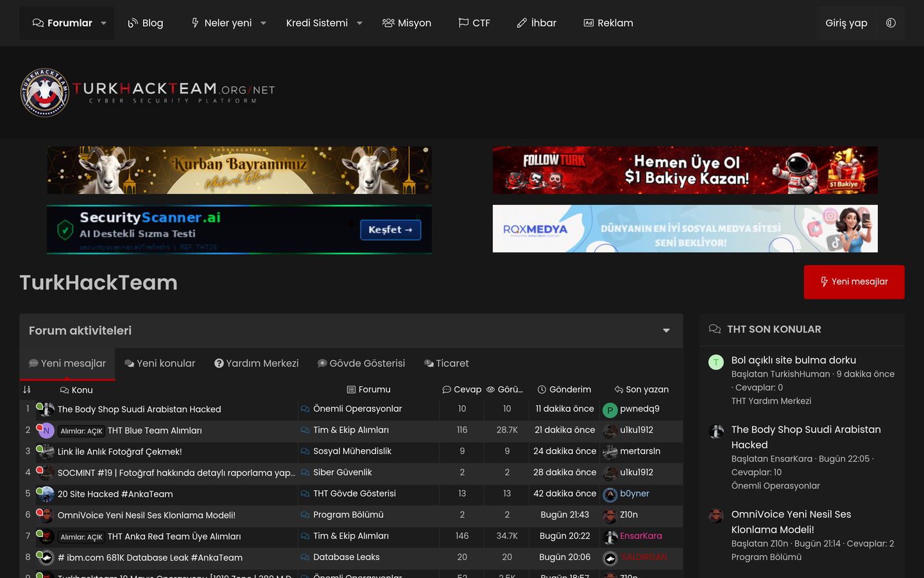Open the THT Anka Red Team Üye Alımları thread
The image size is (924, 578).
click(175, 537)
